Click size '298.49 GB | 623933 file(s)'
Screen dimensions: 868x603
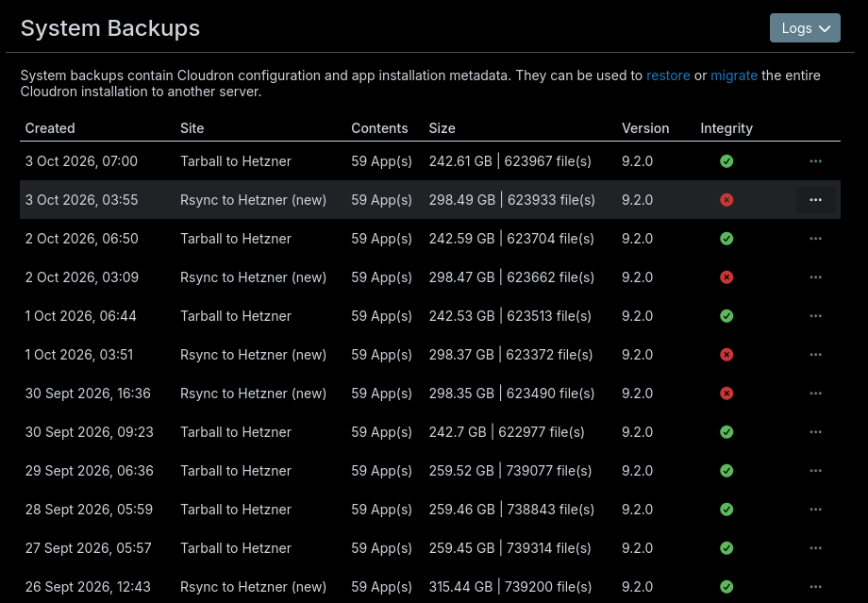[512, 200]
